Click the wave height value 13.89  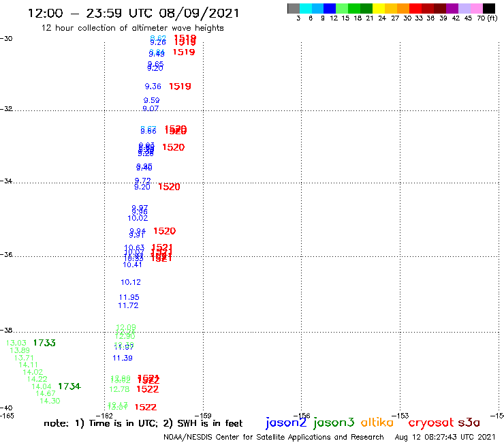(20, 350)
